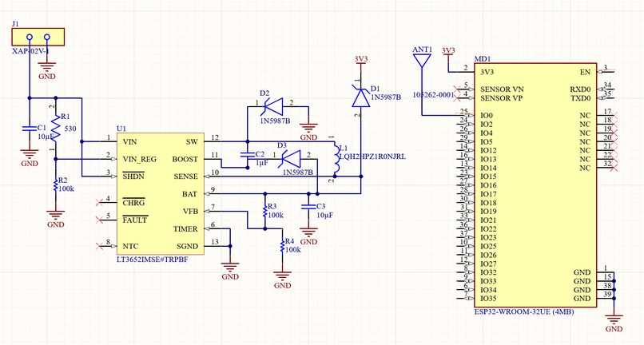Select GND symbol below resistor R4
Image resolution: width=644 pixels, height=345 pixels.
282,280
